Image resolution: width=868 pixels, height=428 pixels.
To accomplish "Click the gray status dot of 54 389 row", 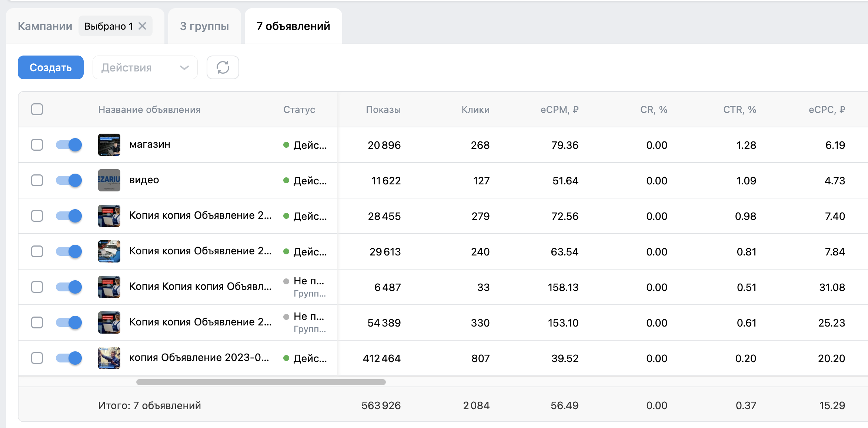I will coord(286,317).
